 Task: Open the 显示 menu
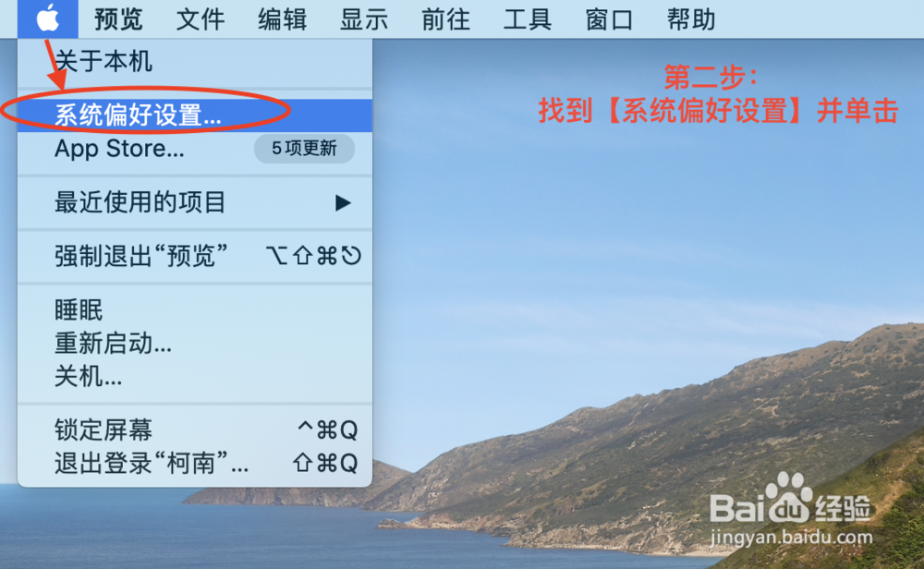coord(363,18)
